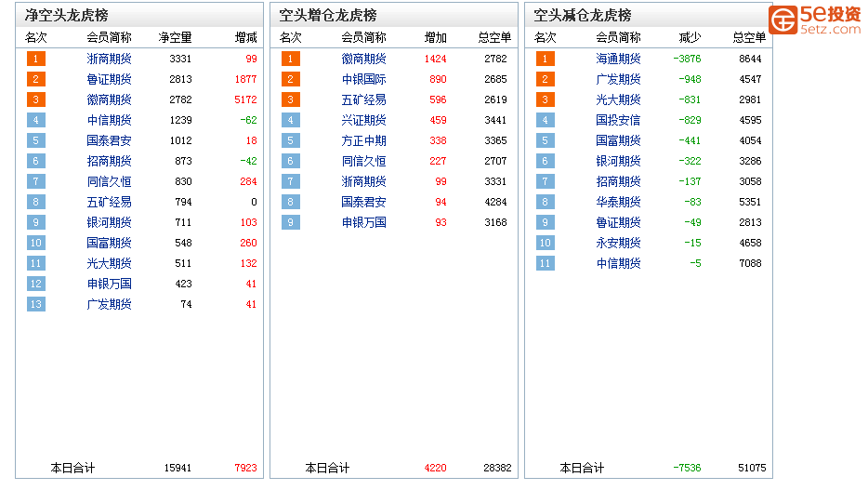
Task: Click the net short total 15941
Action: tap(178, 469)
